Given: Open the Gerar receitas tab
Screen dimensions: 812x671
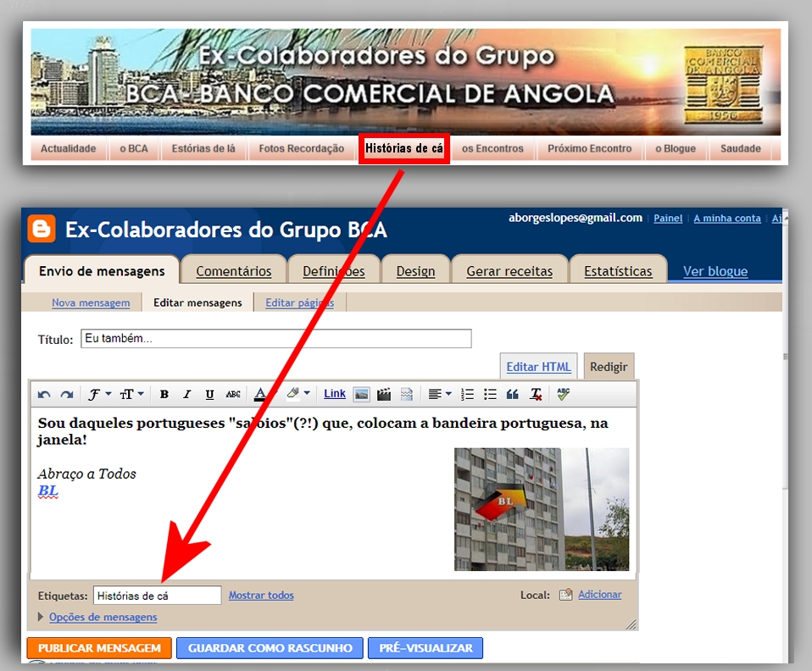Looking at the screenshot, I should point(509,271).
